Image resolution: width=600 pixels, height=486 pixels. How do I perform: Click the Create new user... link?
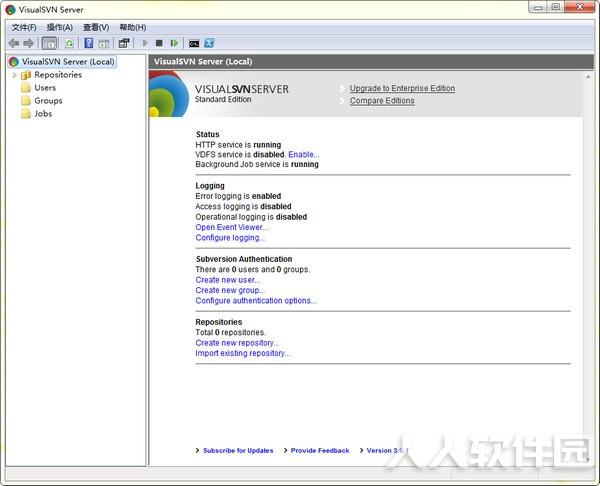click(228, 280)
